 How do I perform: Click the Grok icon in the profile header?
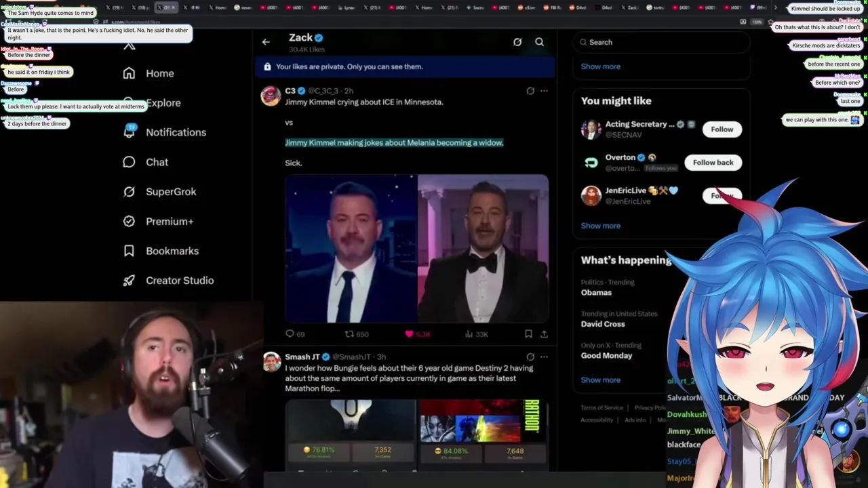click(517, 42)
